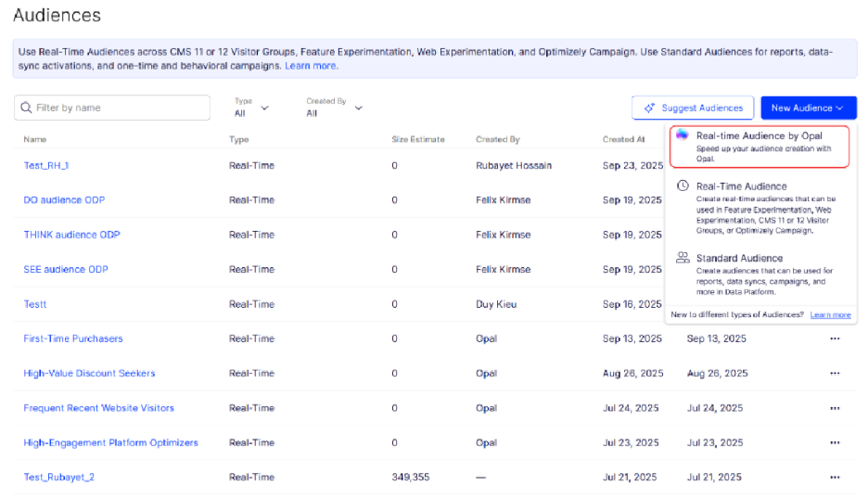Viewport: 868px width, 498px height.
Task: Click the Created At column header
Action: [x=624, y=139]
